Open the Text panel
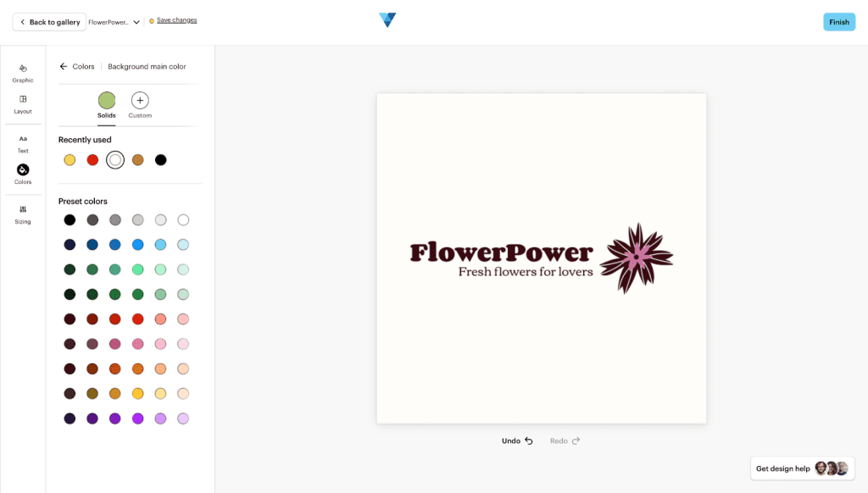 (23, 145)
